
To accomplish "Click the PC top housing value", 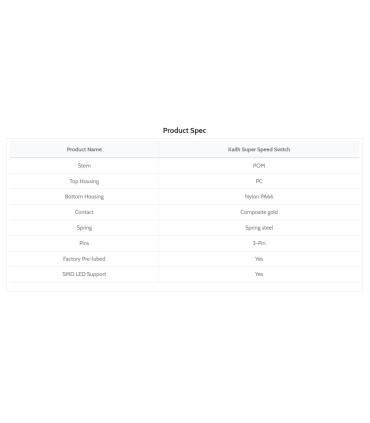I will [259, 181].
